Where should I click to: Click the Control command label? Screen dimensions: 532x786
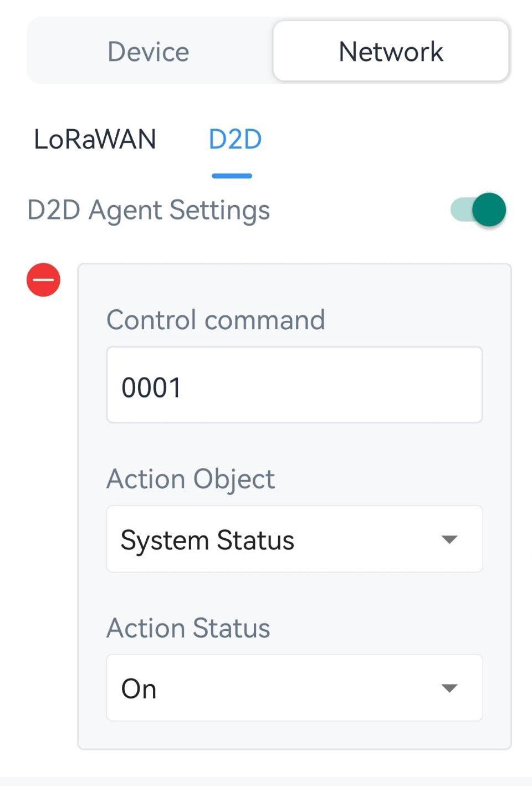(216, 320)
